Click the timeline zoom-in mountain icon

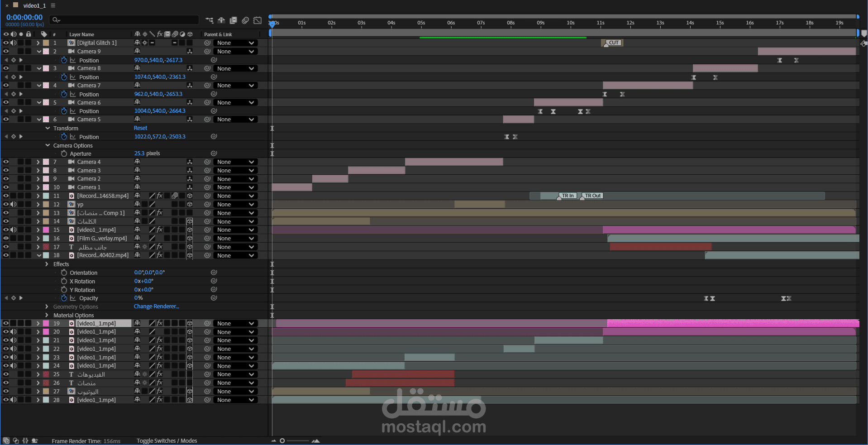(x=315, y=440)
